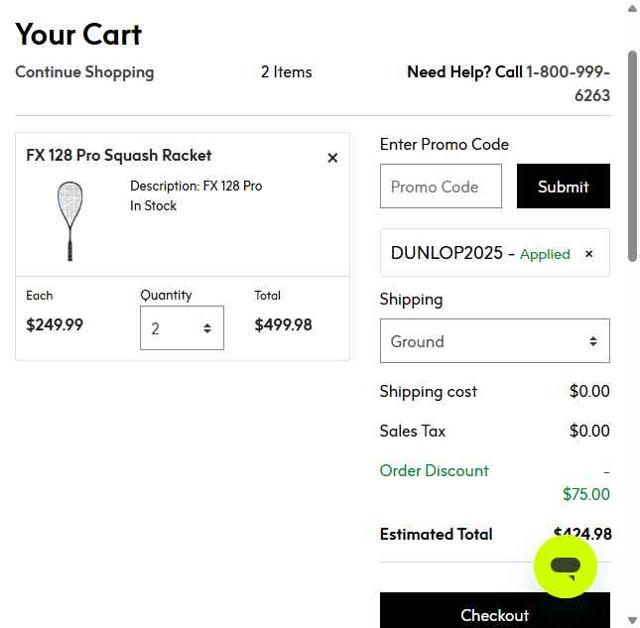Focus the Promo Code input field

(440, 187)
